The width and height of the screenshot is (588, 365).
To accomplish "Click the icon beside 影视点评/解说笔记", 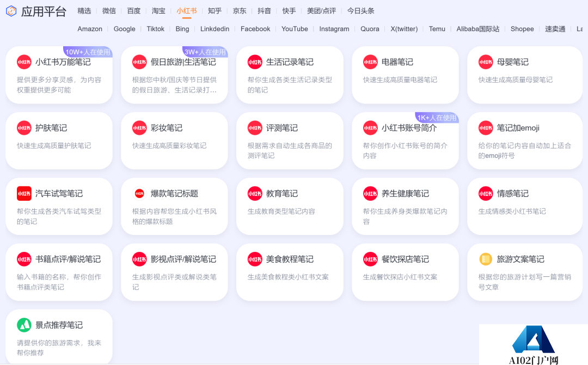I will tap(139, 259).
